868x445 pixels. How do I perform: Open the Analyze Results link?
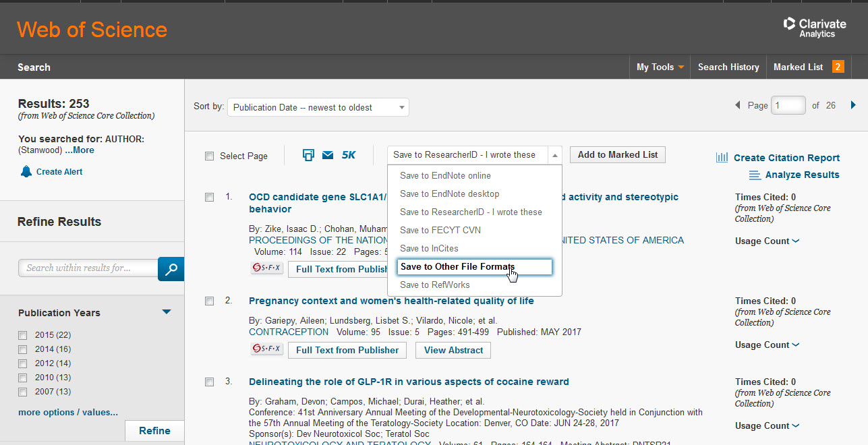tap(802, 175)
